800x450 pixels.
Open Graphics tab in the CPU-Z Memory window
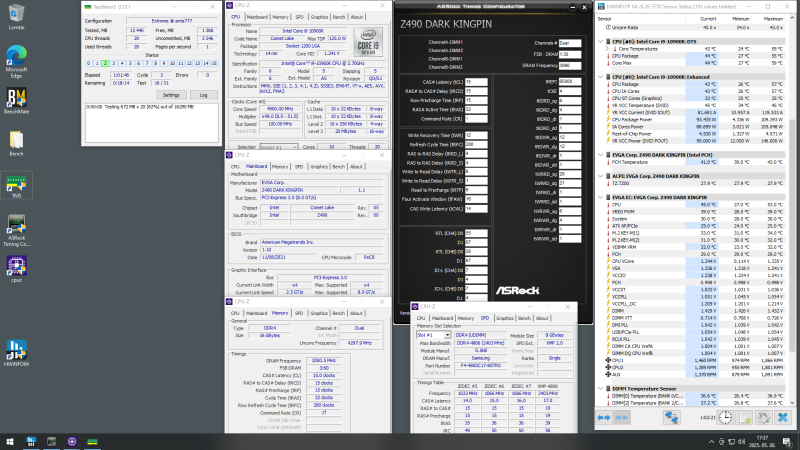(319, 313)
